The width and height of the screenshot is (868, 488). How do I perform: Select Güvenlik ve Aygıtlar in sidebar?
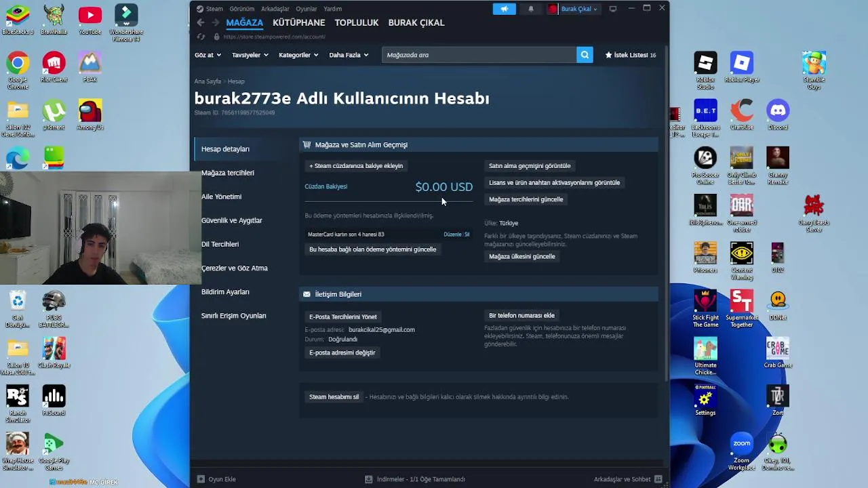click(231, 220)
